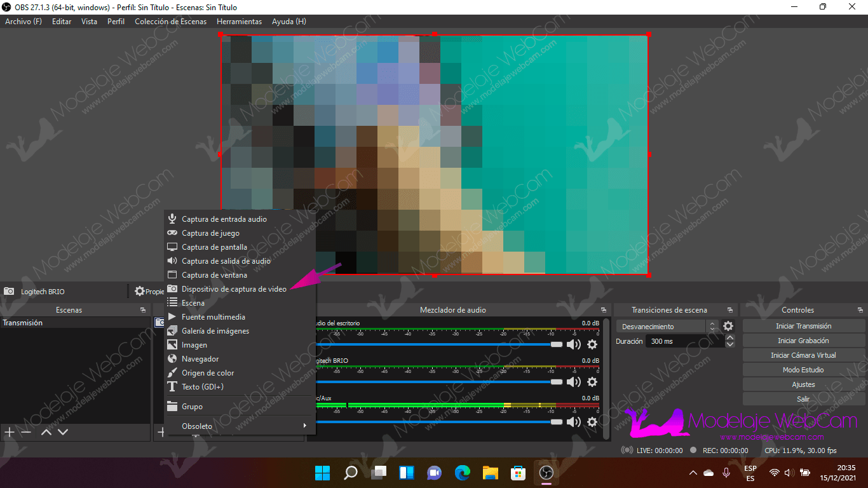Open gear settings for Mic/Aux audio
Screen dimensions: 868x488
click(x=592, y=422)
